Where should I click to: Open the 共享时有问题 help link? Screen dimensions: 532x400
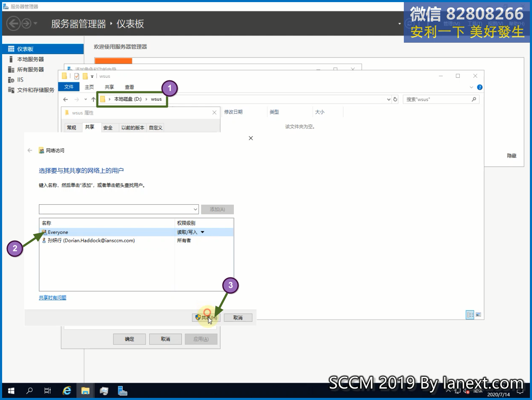click(52, 298)
